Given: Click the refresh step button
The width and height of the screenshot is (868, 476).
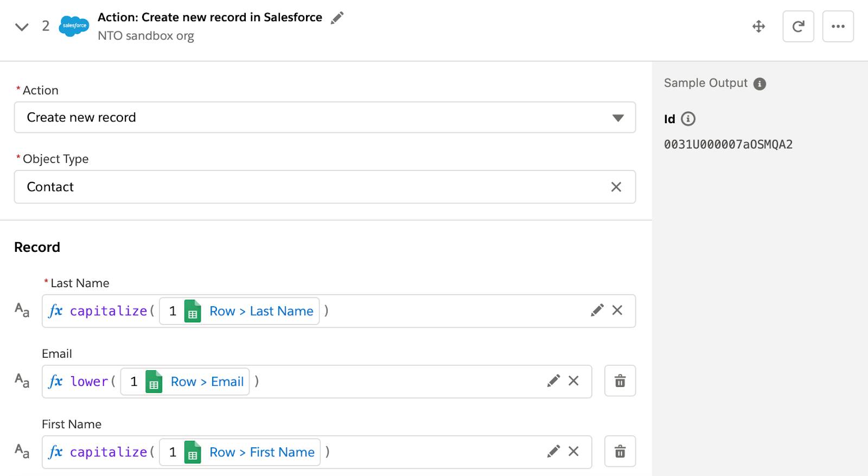Looking at the screenshot, I should point(798,26).
